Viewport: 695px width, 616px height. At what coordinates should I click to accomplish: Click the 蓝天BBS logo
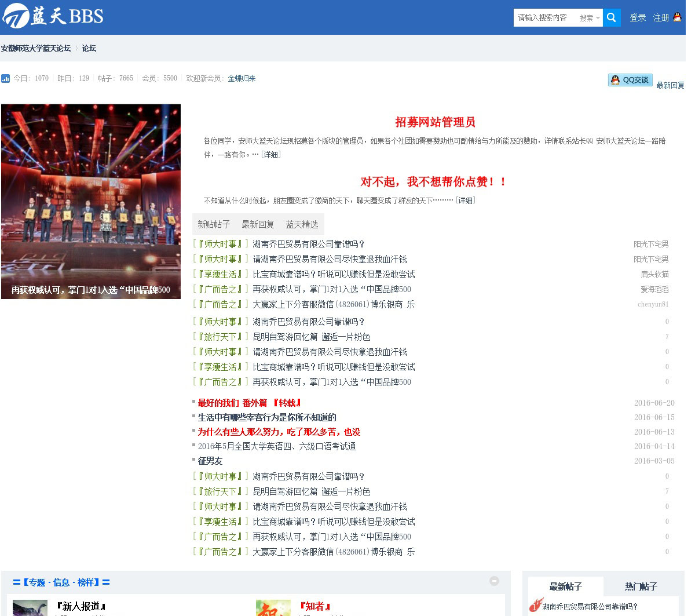53,16
